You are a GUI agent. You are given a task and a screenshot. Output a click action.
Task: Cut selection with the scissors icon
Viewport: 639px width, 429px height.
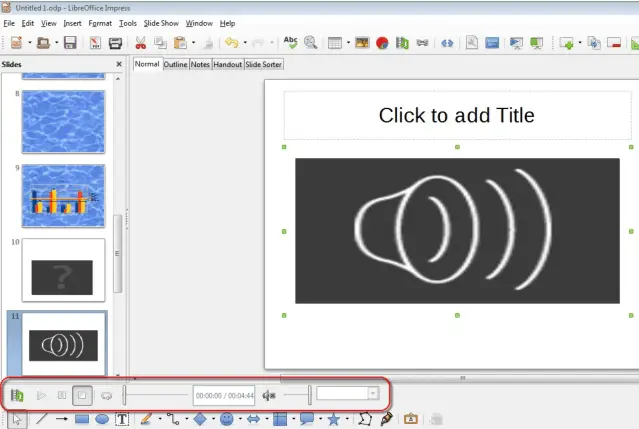tap(141, 42)
